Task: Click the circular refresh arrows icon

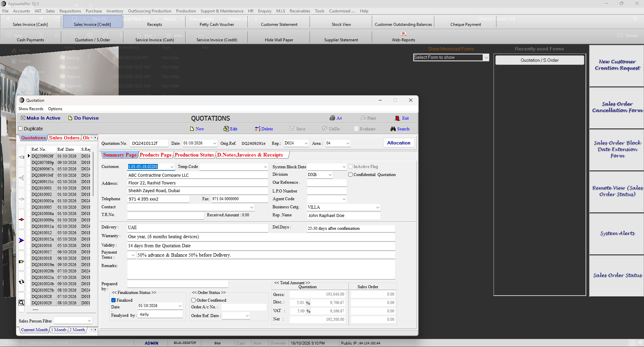Action: (x=22, y=282)
